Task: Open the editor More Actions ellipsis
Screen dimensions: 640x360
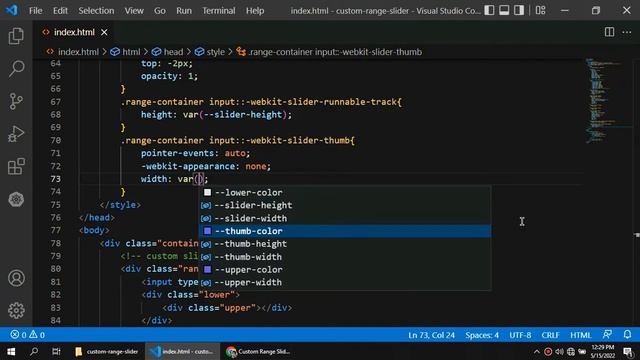Action: coord(627,32)
